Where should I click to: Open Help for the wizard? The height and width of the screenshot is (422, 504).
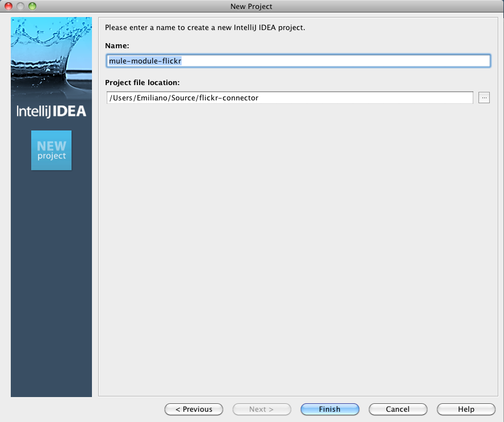click(x=466, y=409)
